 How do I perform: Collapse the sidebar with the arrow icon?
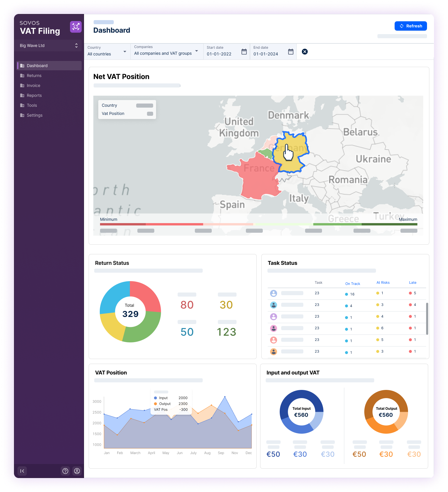(x=22, y=471)
